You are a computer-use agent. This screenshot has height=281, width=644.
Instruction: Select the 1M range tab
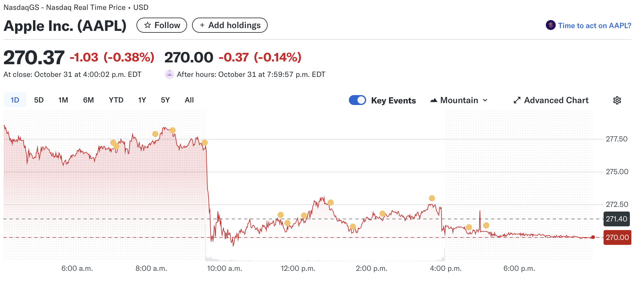click(x=63, y=100)
